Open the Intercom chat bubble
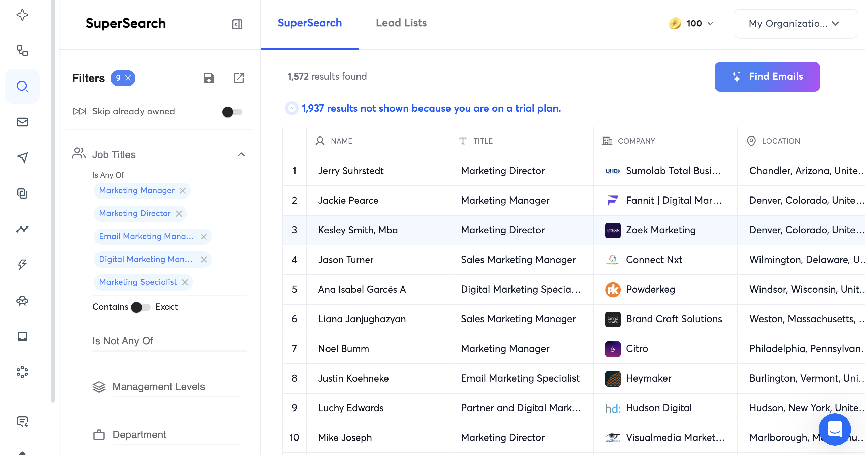The image size is (868, 455). tap(835, 429)
